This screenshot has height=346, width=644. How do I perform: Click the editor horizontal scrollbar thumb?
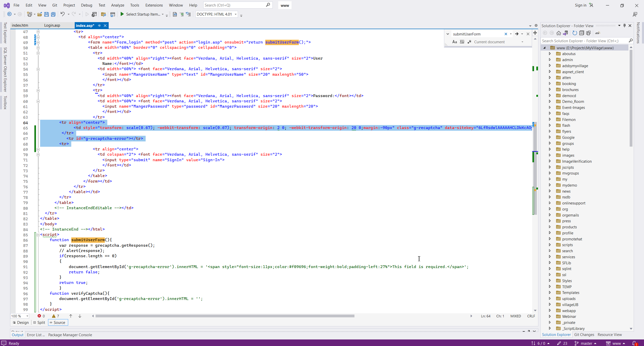225,316
